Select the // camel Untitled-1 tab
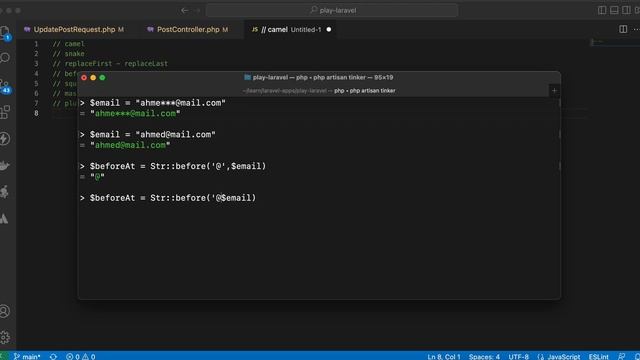Screen dimensions: 640x360 (x=291, y=29)
